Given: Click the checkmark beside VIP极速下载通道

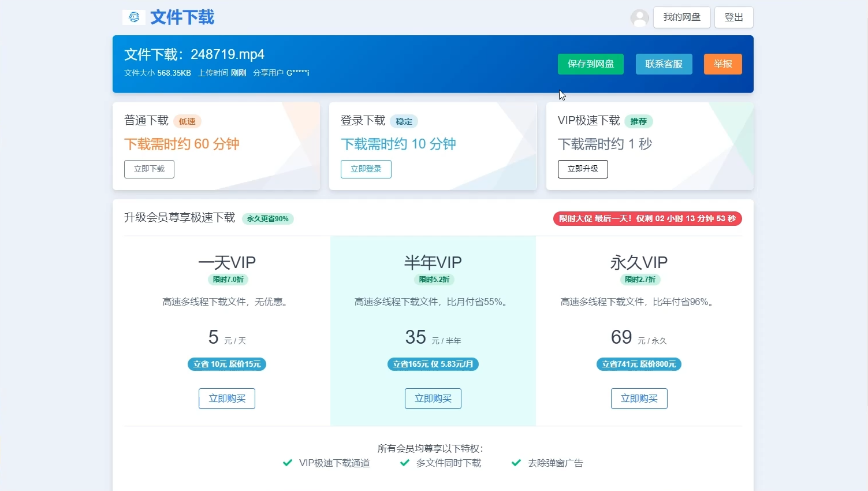Looking at the screenshot, I should point(288,463).
